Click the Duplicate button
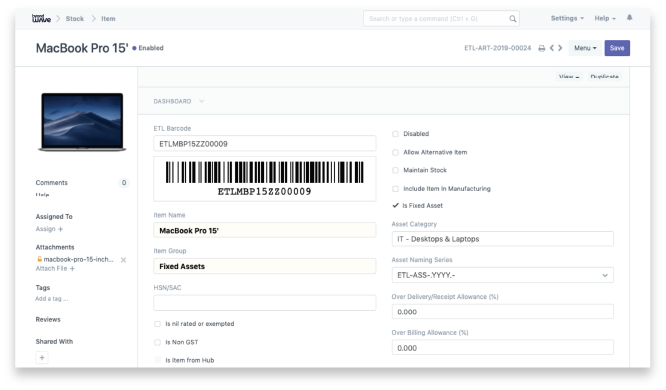Viewport: 666px width, 390px height. pos(604,76)
